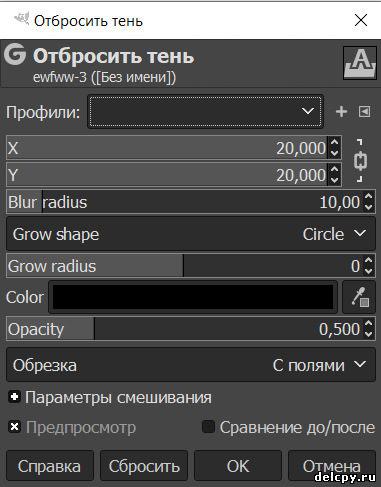
Task: Click the OK button
Action: point(238,466)
